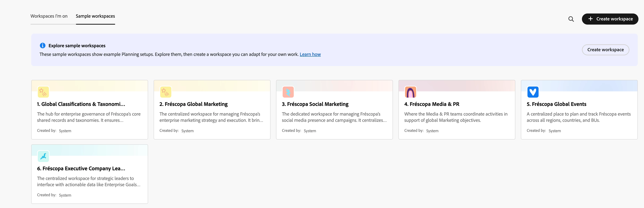Click description starting 'The hub for enterprise governance'
Viewport: 644px width, 208px height.
[89, 117]
